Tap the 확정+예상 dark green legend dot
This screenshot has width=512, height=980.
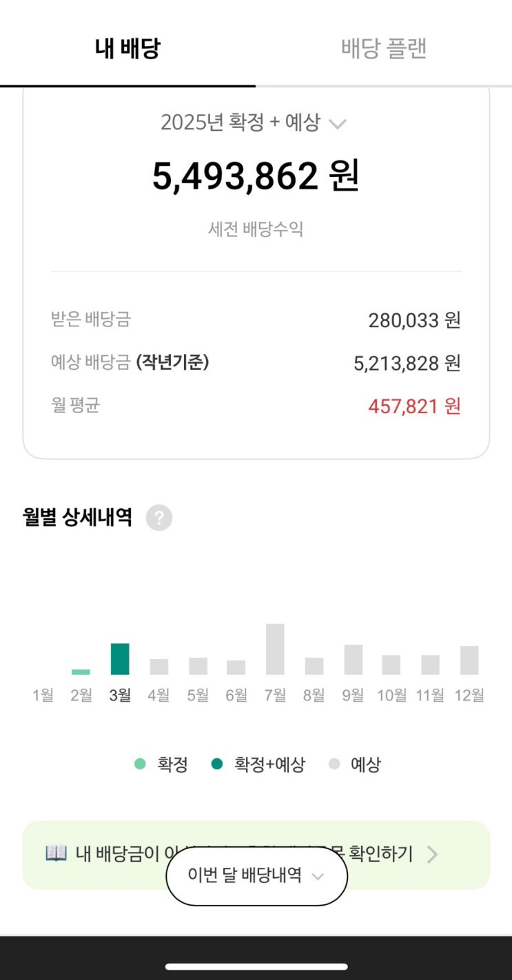[x=217, y=764]
